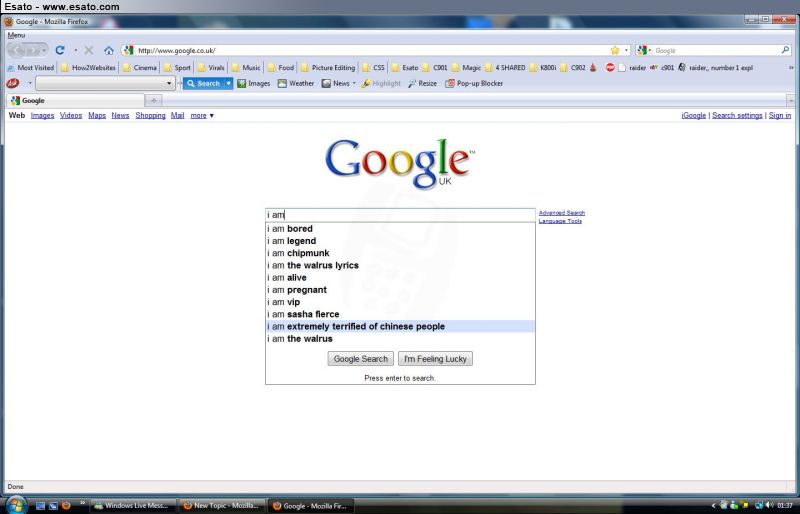
Task: Open the Picture Editing bookmarks folder
Action: 328,67
